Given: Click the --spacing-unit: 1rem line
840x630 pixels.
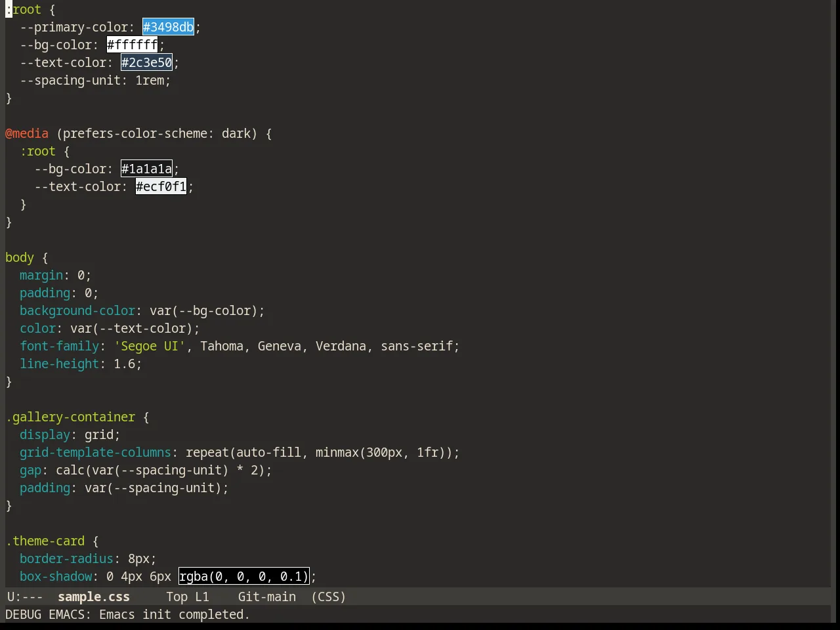Looking at the screenshot, I should pyautogui.click(x=95, y=80).
